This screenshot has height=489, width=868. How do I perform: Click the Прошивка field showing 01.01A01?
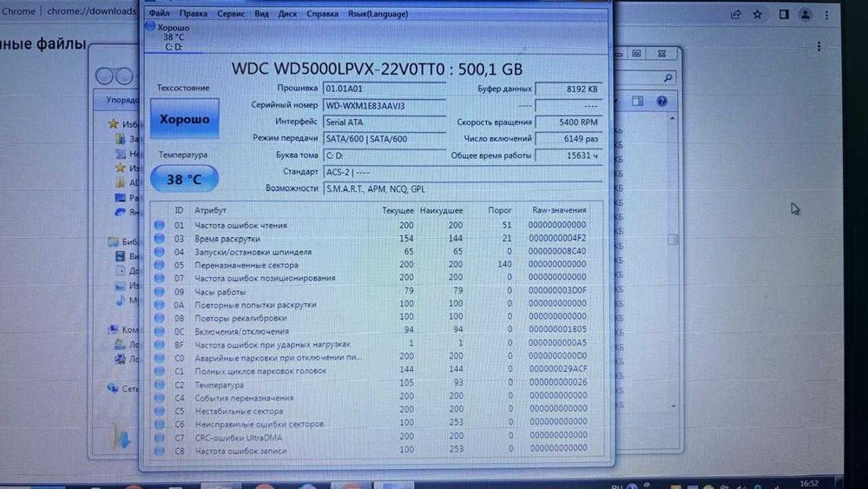(385, 89)
